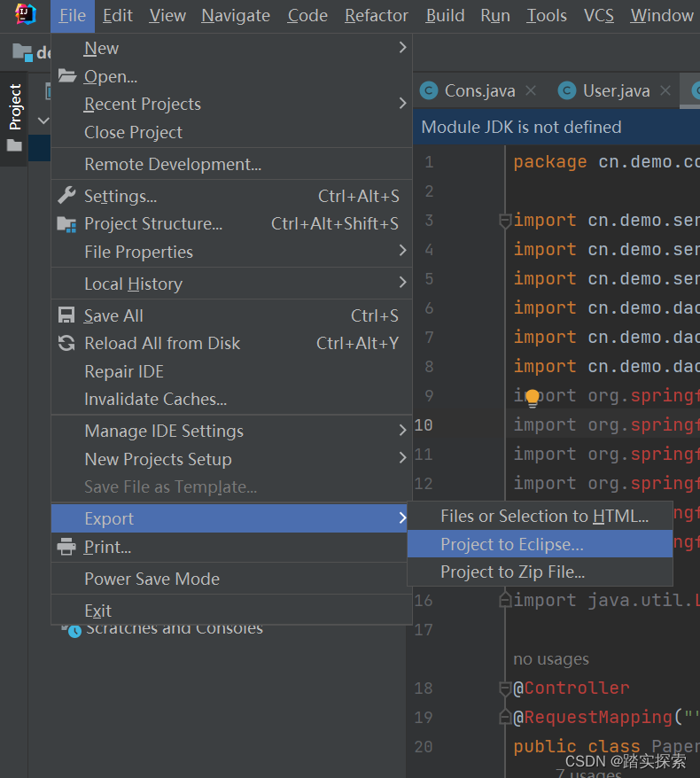Collapse @Controller fold marker at line 18

click(505, 689)
